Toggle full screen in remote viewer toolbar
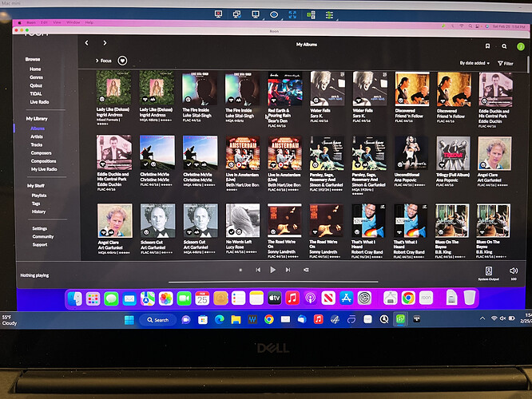This screenshot has height=399, width=532. point(292,14)
